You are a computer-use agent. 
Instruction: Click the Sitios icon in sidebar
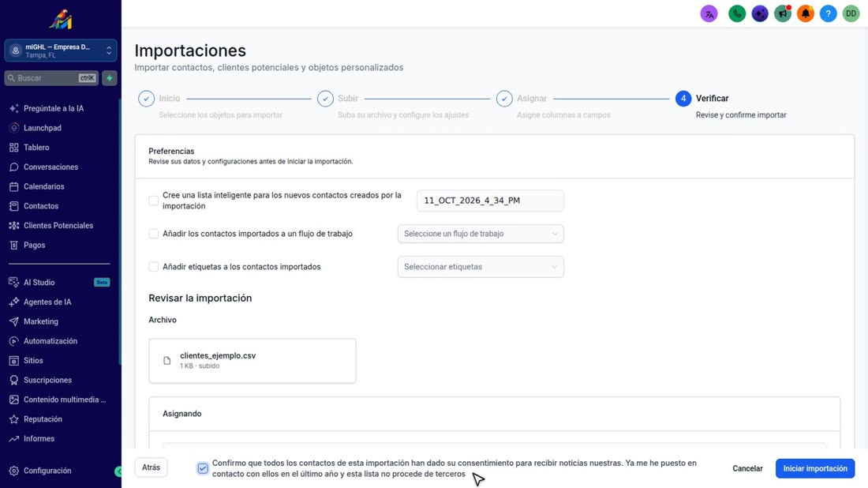(14, 361)
